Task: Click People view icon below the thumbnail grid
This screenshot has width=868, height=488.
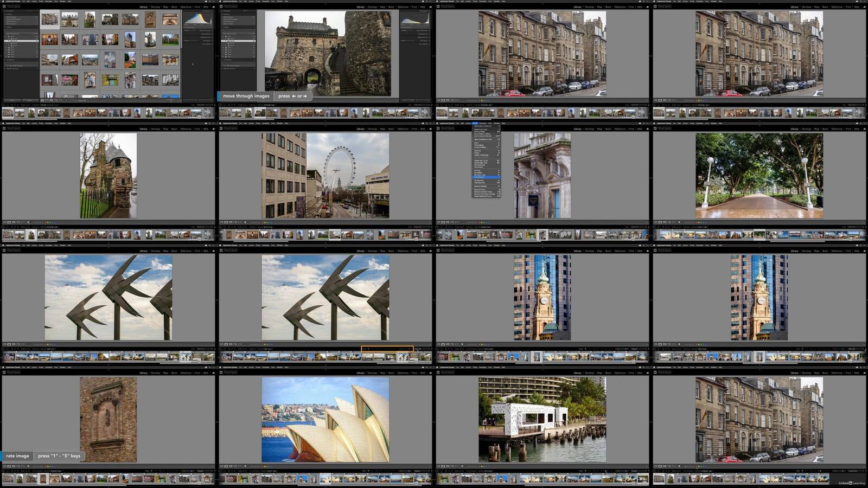Action: tap(60, 100)
